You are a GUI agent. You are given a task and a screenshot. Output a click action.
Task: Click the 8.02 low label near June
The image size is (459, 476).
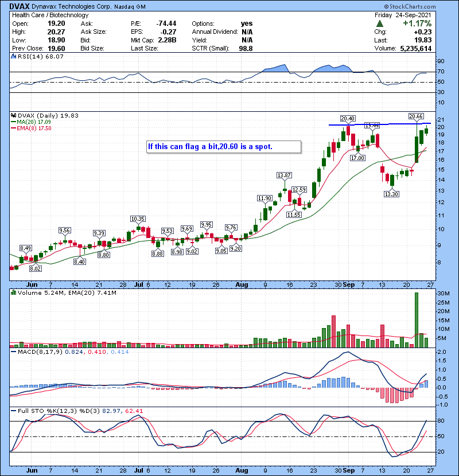[x=36, y=268]
